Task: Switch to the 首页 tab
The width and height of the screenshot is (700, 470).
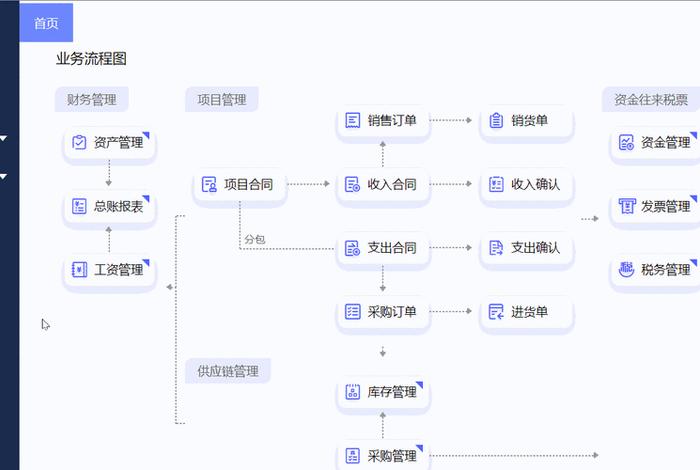Action: click(x=46, y=23)
